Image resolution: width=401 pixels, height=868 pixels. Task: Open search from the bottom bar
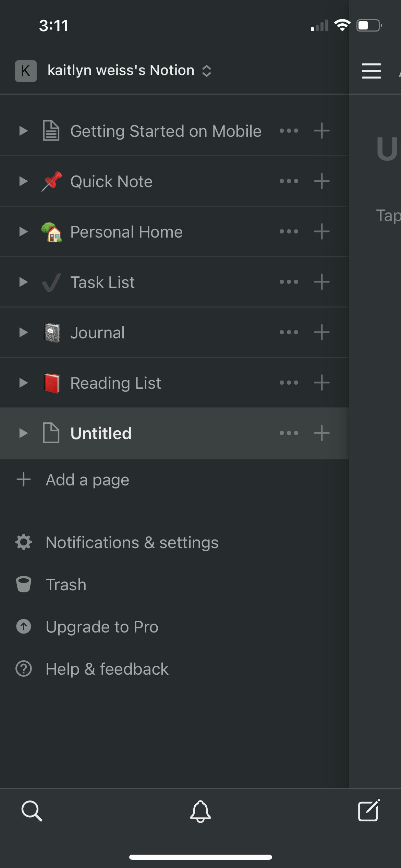coord(32,811)
